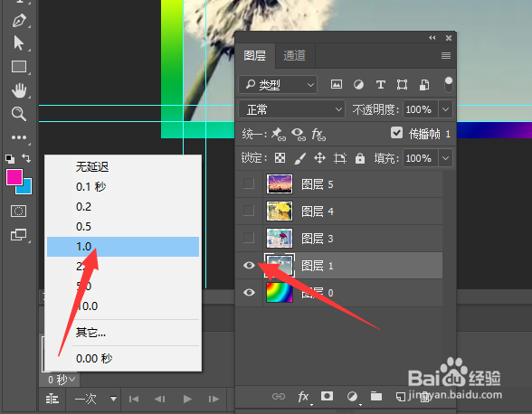This screenshot has width=532, height=414.
Task: Open the Edit Toolbar three-dots button
Action: coord(19,137)
